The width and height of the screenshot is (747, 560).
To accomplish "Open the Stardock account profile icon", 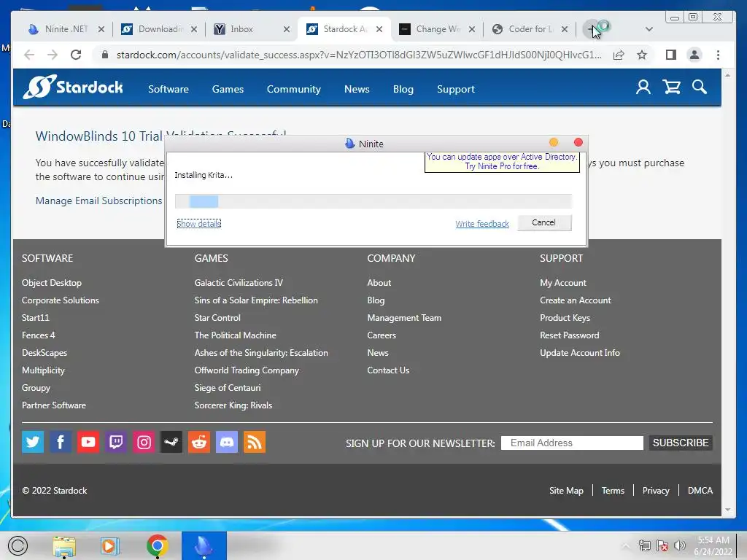I will [643, 87].
